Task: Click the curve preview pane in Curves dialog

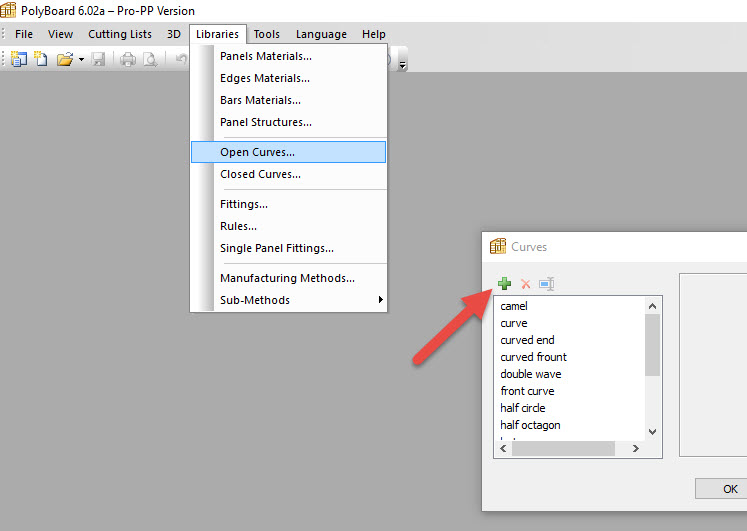Action: pos(713,365)
